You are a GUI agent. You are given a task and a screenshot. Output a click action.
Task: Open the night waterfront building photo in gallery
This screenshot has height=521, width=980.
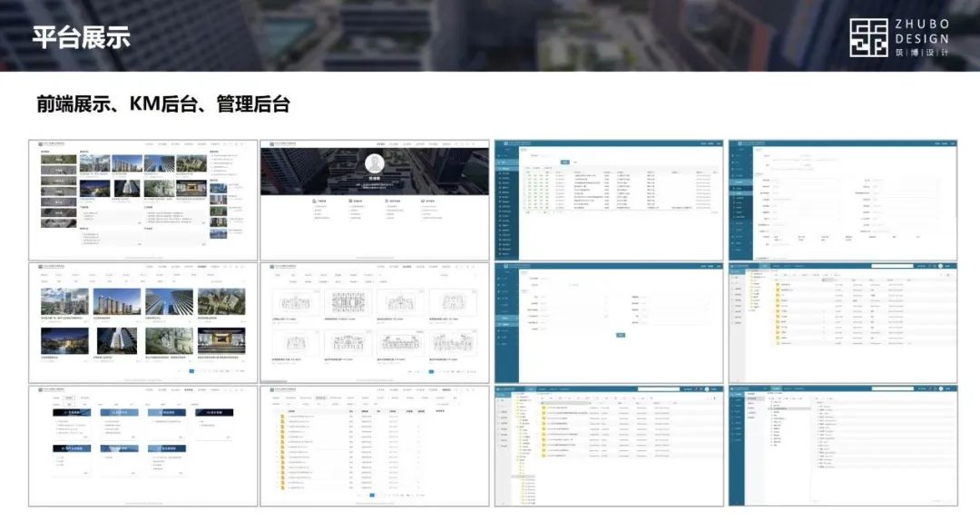[64, 341]
